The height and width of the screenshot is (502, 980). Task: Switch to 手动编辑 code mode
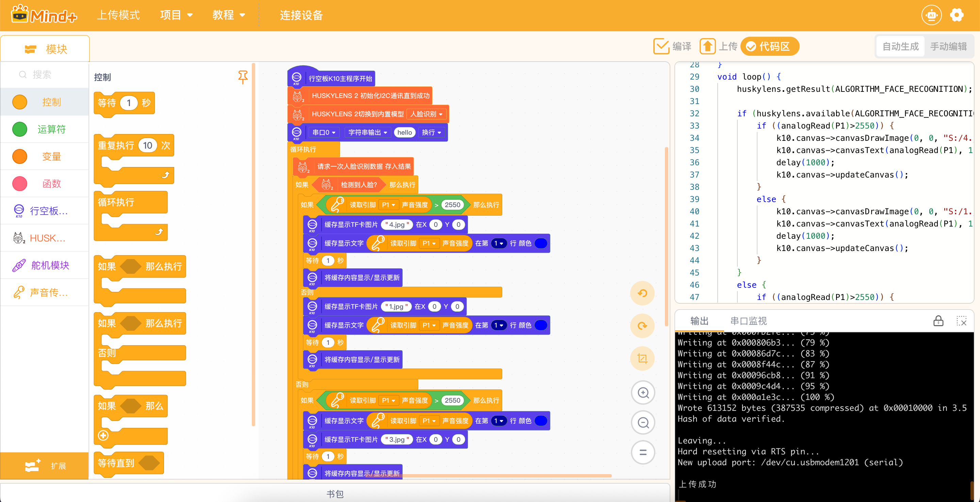(x=948, y=46)
